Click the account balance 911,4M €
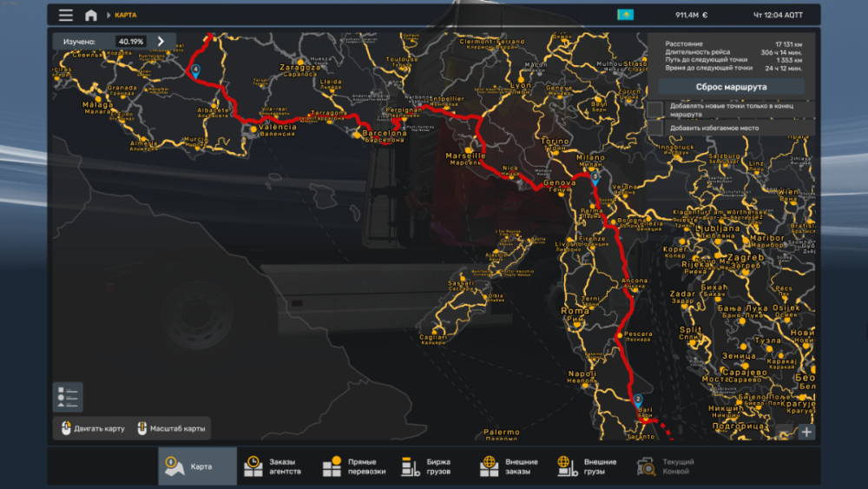Screen dimensions: 868x489 pyautogui.click(x=692, y=15)
